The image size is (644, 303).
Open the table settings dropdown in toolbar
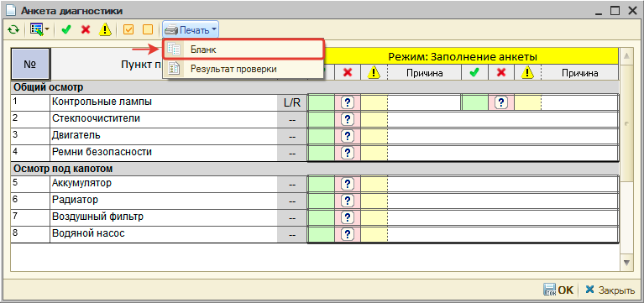coord(39,30)
